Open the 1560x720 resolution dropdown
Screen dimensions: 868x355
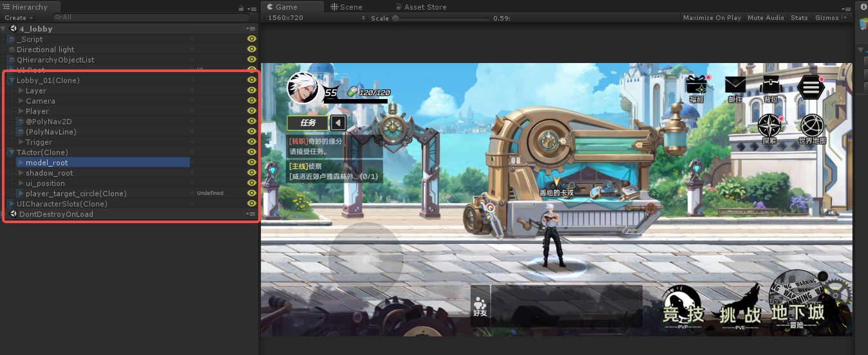(316, 18)
